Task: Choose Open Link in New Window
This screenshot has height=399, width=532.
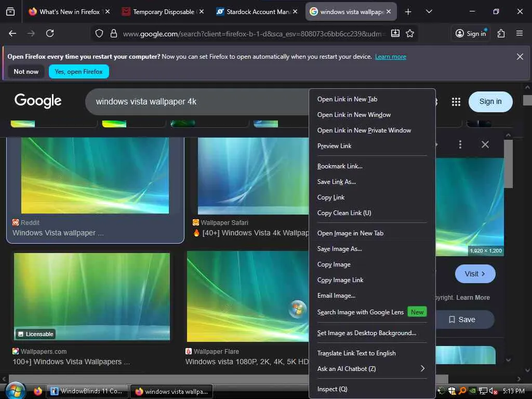Action: click(372, 115)
